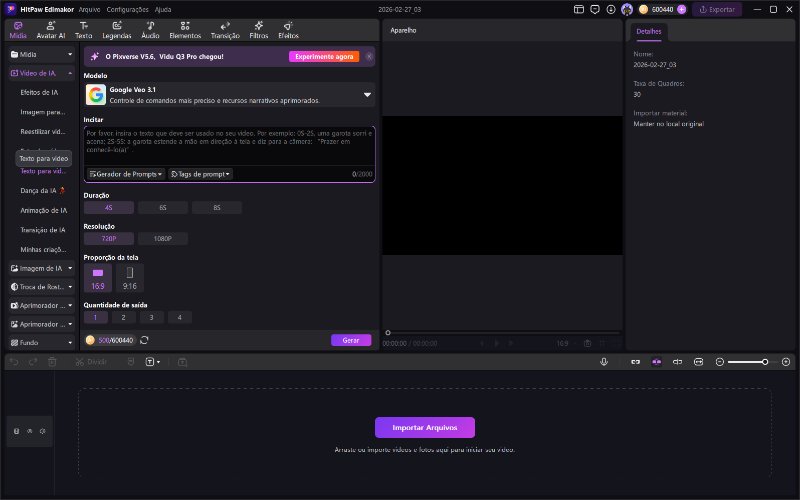
Task: Click the undo icon in timeline toolbar
Action: (14, 362)
